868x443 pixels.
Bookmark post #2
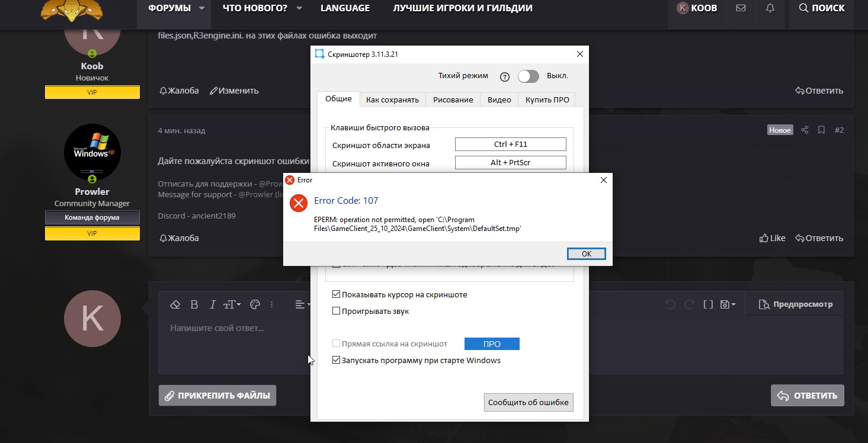click(x=821, y=130)
